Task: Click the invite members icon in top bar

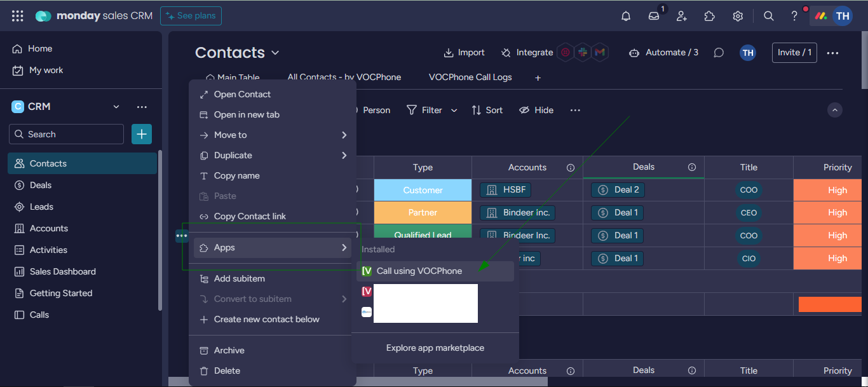Action: (x=682, y=16)
